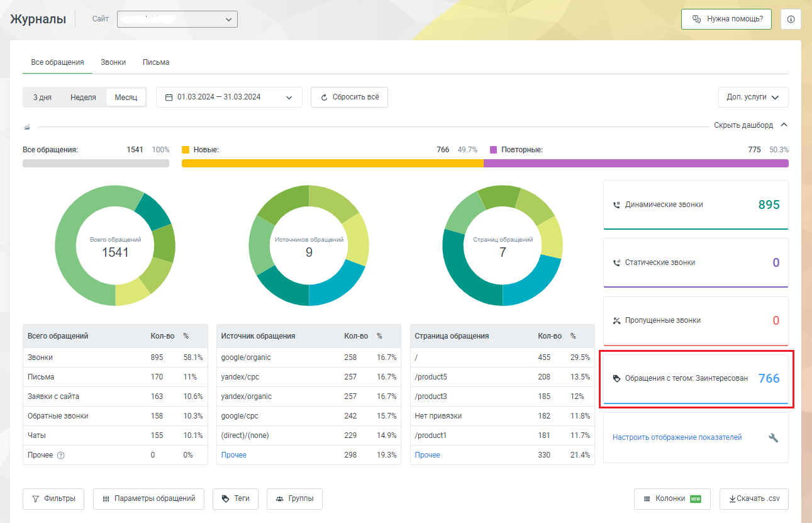Click the info icon button top right
Screen dimensions: 812x523
(791, 20)
